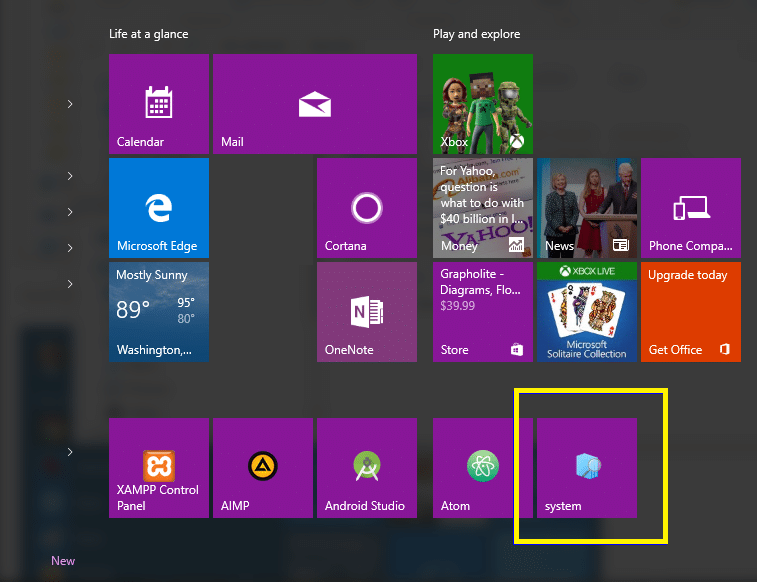Click the Get Office tile
The height and width of the screenshot is (582, 757).
pos(691,312)
